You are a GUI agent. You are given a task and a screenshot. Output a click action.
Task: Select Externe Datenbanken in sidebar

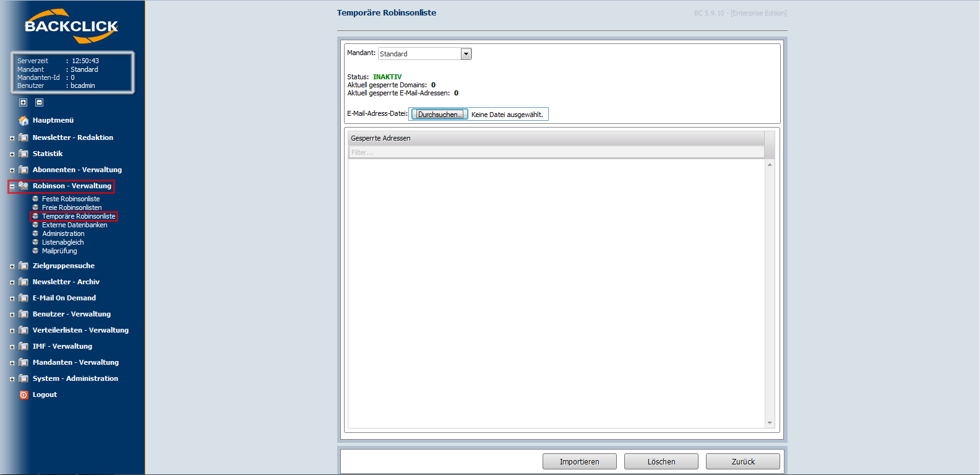click(x=74, y=225)
